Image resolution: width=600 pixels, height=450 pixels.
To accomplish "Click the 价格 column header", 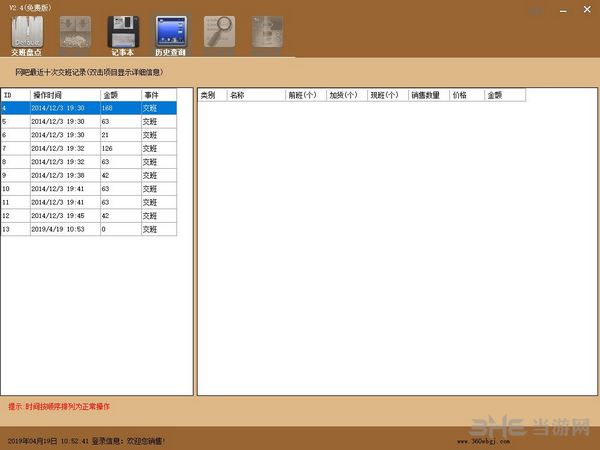I will (467, 95).
